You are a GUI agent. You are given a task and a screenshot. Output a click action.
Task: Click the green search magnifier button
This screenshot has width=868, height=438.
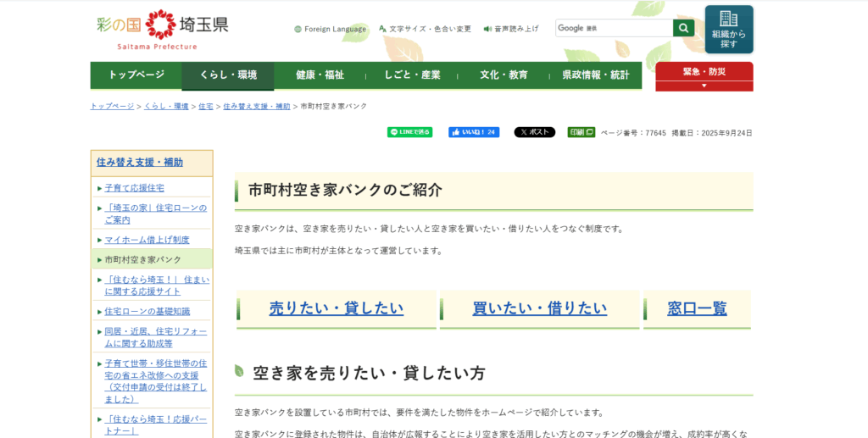click(683, 28)
